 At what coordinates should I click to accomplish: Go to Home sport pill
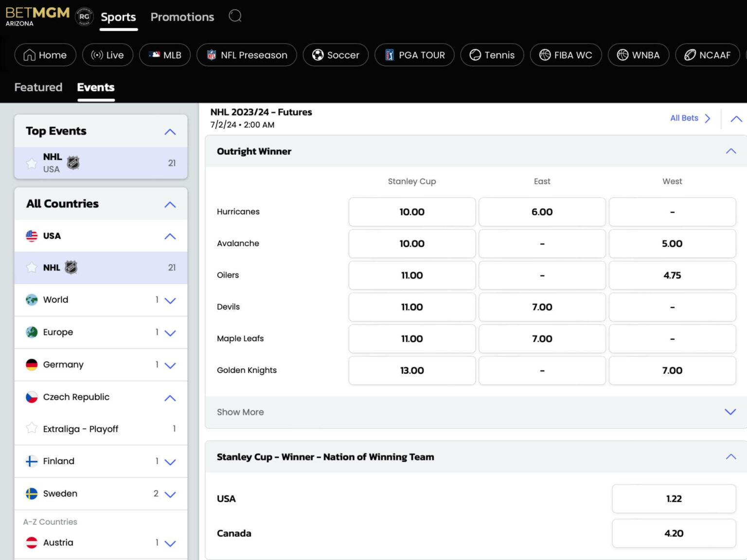pyautogui.click(x=45, y=55)
